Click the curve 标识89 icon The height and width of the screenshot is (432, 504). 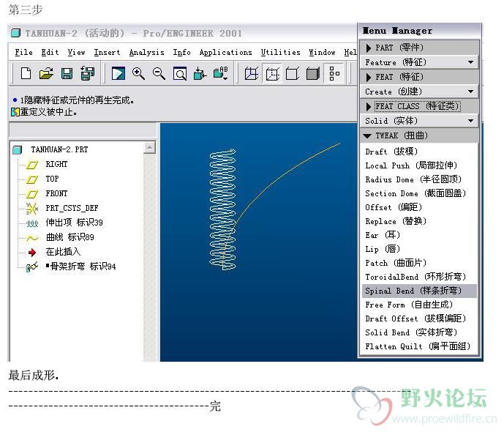coord(32,238)
